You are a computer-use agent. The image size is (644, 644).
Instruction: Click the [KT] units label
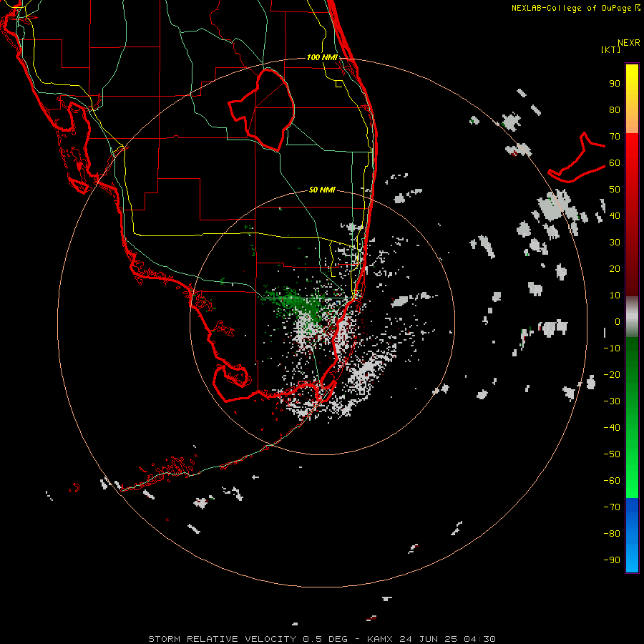coord(611,49)
